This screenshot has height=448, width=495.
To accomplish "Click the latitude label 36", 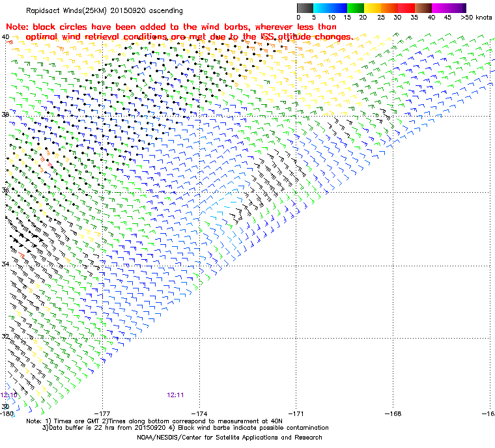I will tap(5, 190).
